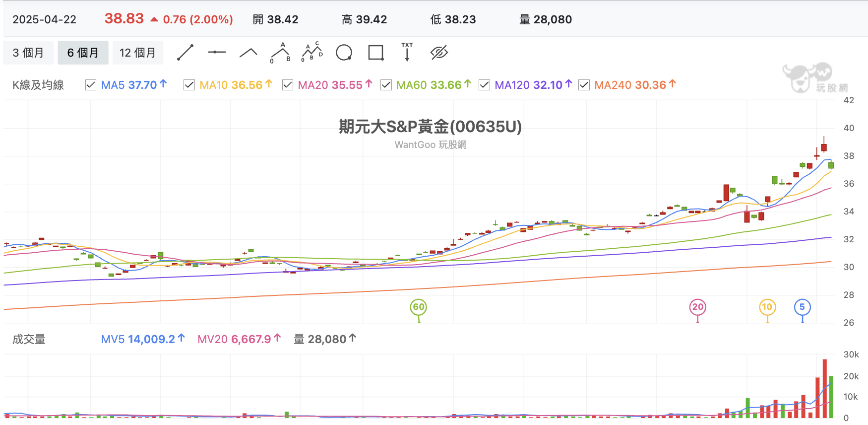Click the pink 20-day marker pin
This screenshot has width=868, height=425.
click(x=698, y=307)
